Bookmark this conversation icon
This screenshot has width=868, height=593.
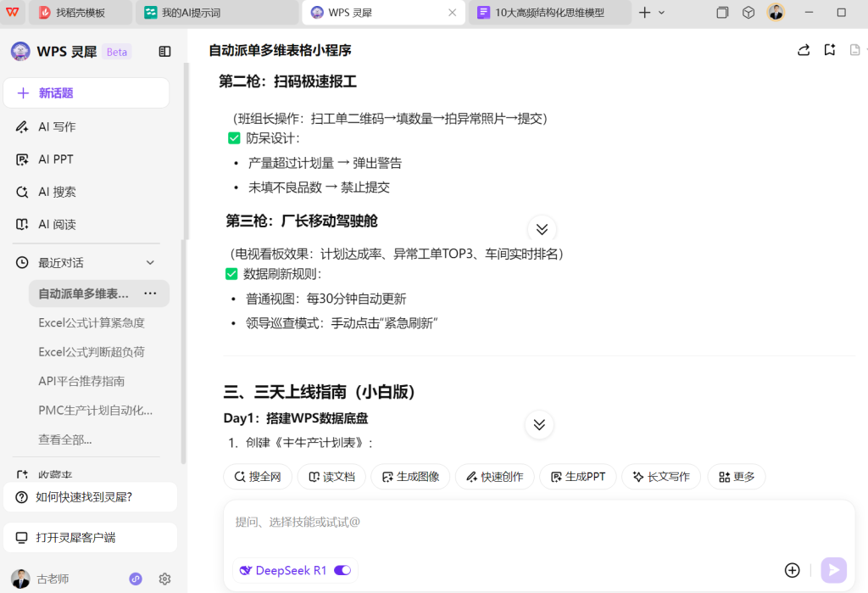829,50
